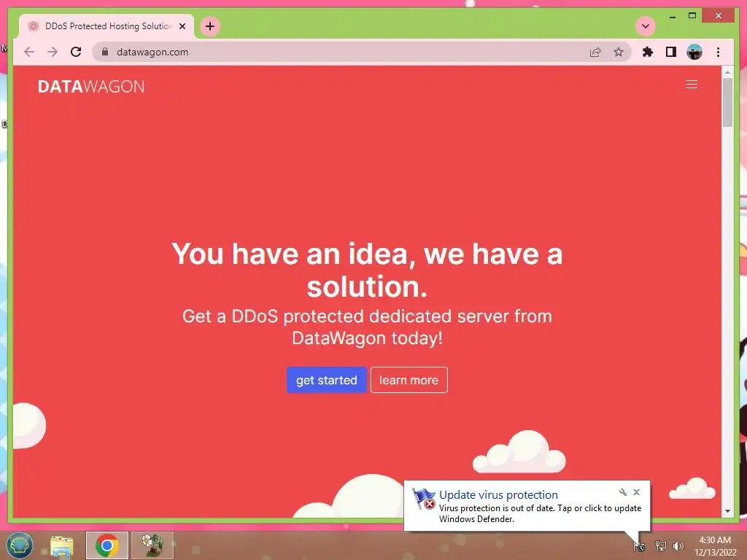Open File Explorer from taskbar

tap(62, 545)
